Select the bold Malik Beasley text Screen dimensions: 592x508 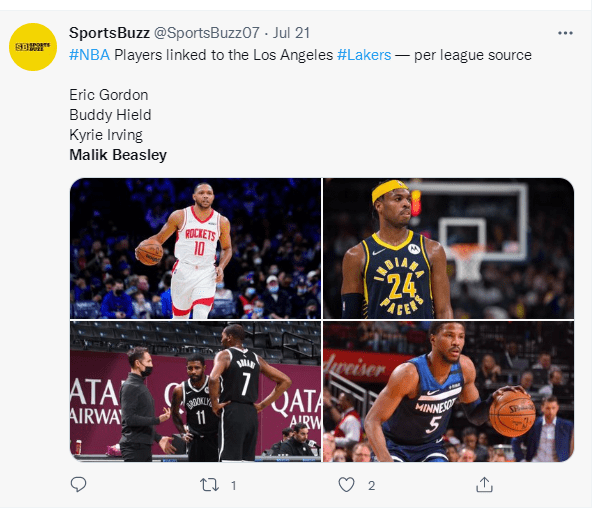(118, 155)
